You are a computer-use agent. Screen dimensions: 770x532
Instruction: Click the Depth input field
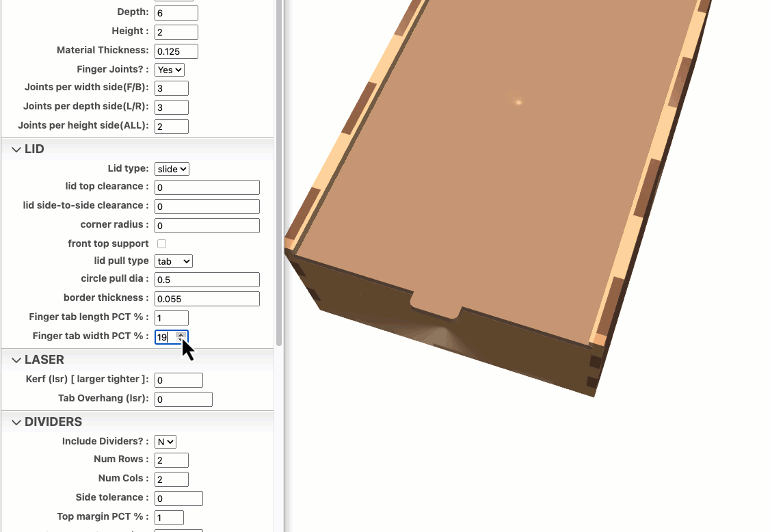[176, 13]
